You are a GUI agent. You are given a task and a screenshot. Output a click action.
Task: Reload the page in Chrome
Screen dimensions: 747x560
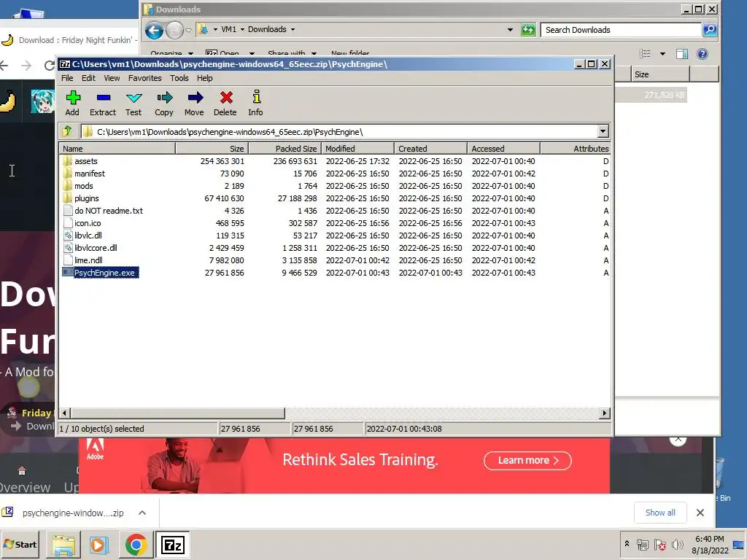click(x=49, y=65)
